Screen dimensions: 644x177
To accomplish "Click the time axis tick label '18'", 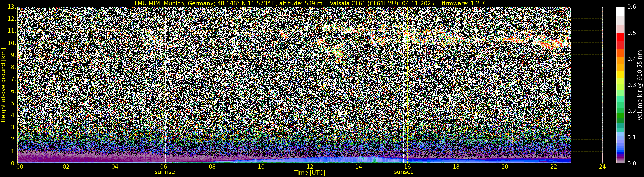I will 456,167.
